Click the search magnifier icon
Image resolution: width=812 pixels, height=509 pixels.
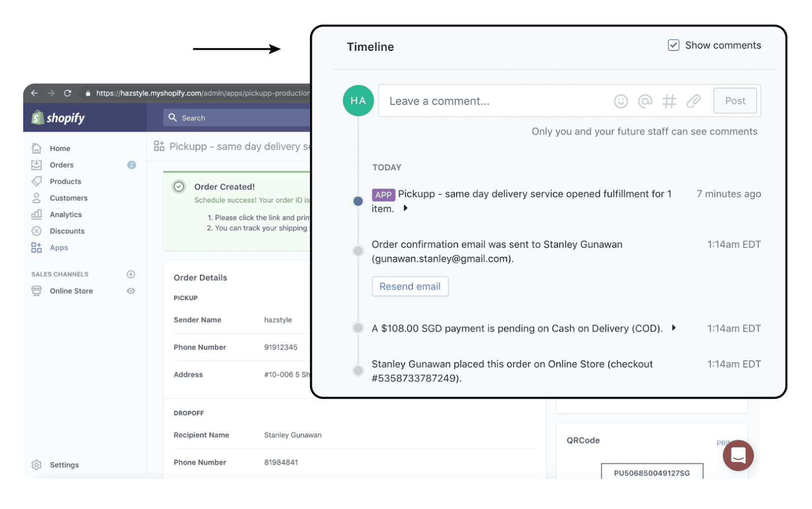173,117
